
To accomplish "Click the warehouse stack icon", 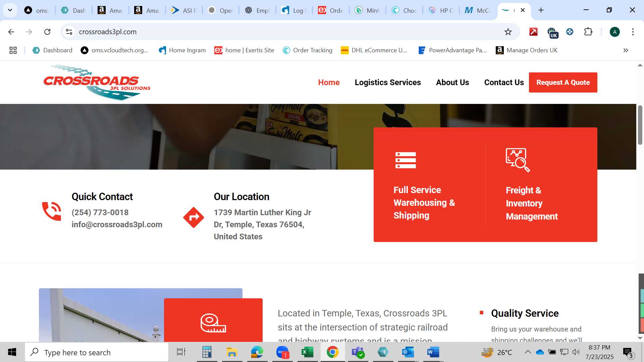I will [x=406, y=160].
